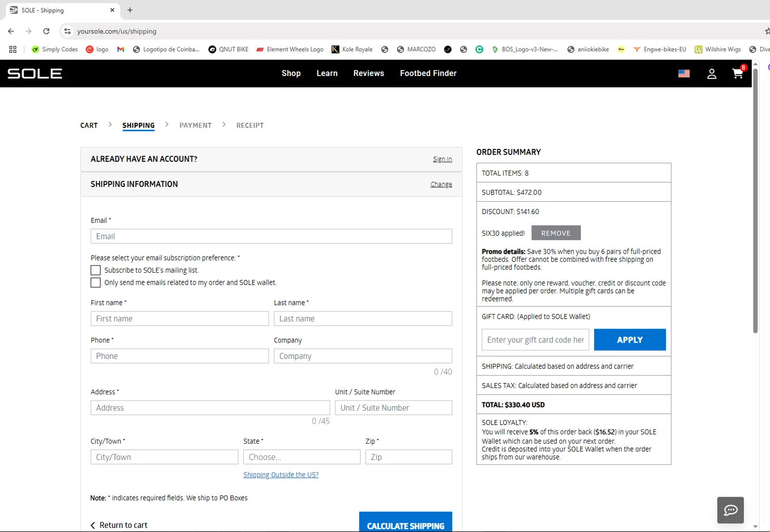The height and width of the screenshot is (532, 770).
Task: Open the aniiokiebike bookmark
Action: tap(588, 49)
